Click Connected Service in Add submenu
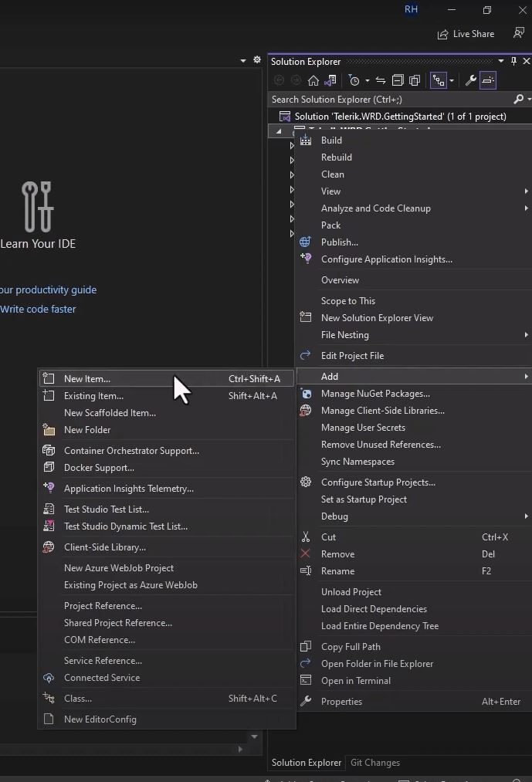Image resolution: width=532 pixels, height=782 pixels. (x=167, y=678)
